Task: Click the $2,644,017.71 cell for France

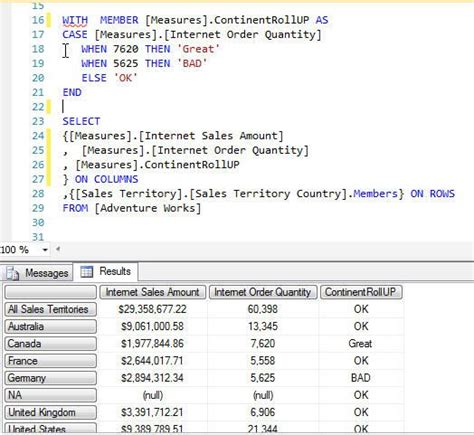Action: (153, 361)
